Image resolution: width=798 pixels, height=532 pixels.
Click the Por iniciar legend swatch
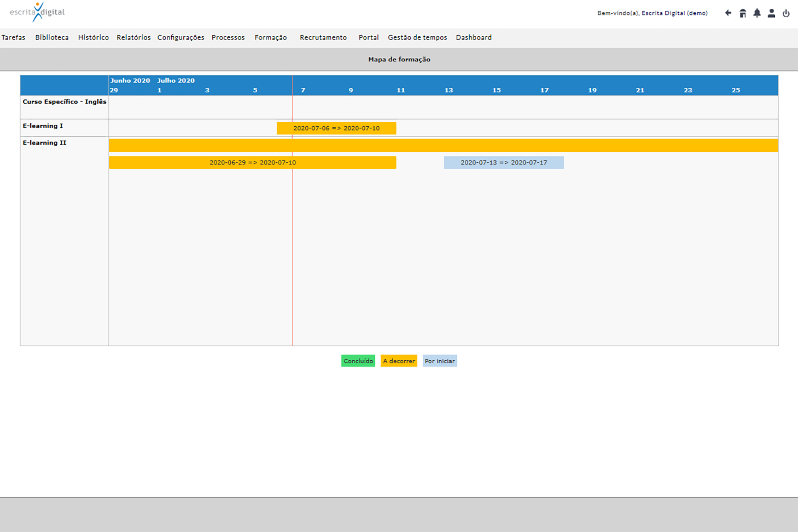coord(440,361)
